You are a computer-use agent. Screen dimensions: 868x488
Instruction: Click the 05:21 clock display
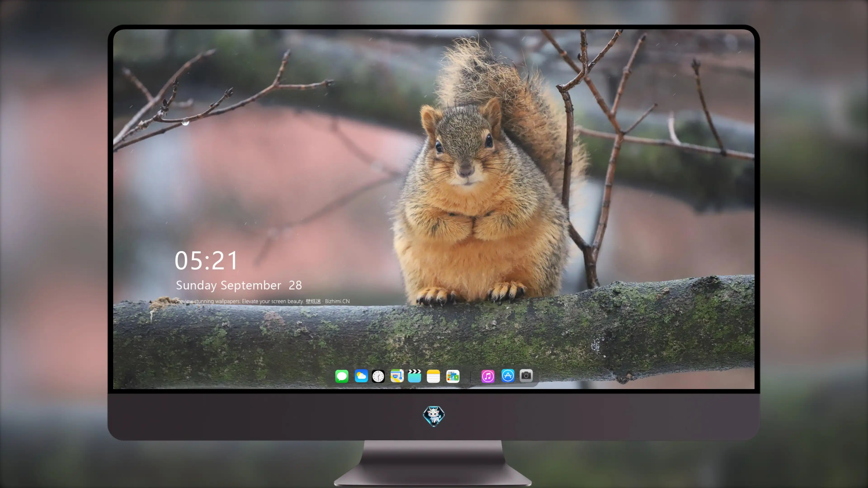206,261
